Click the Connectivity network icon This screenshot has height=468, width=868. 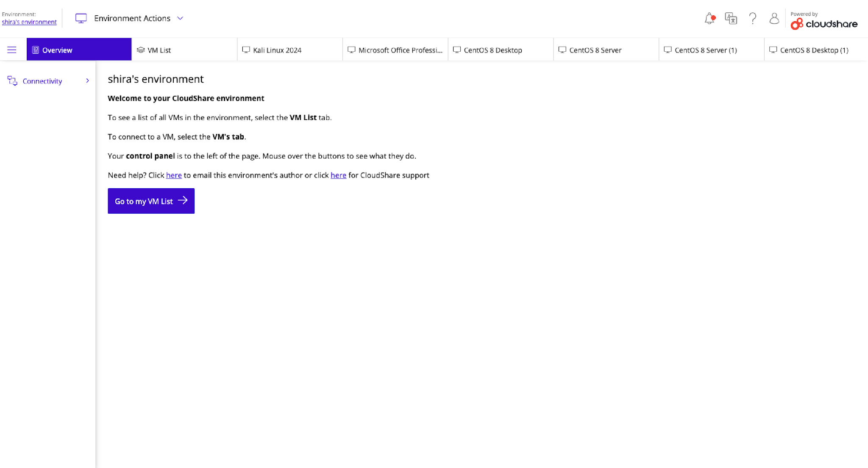[12, 81]
